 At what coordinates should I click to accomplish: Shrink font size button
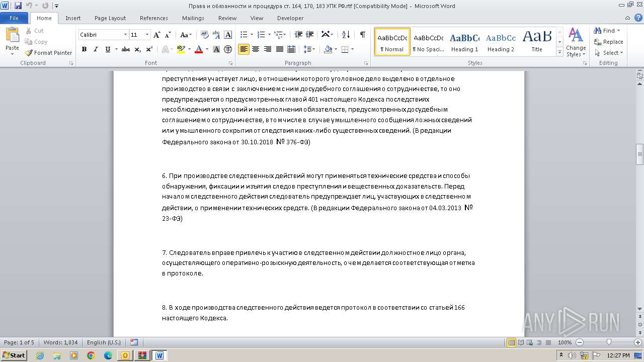[x=169, y=35]
